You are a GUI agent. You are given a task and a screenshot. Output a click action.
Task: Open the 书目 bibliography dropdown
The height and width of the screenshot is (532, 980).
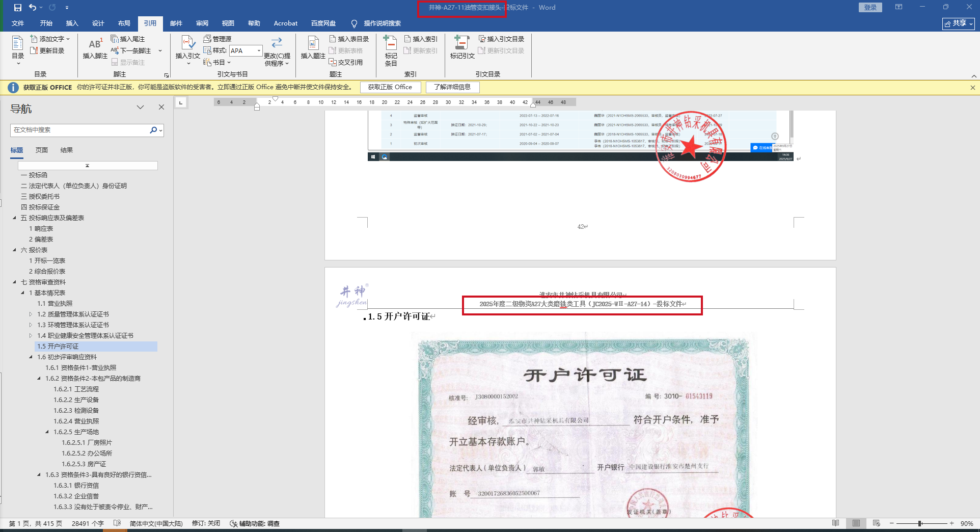[217, 62]
